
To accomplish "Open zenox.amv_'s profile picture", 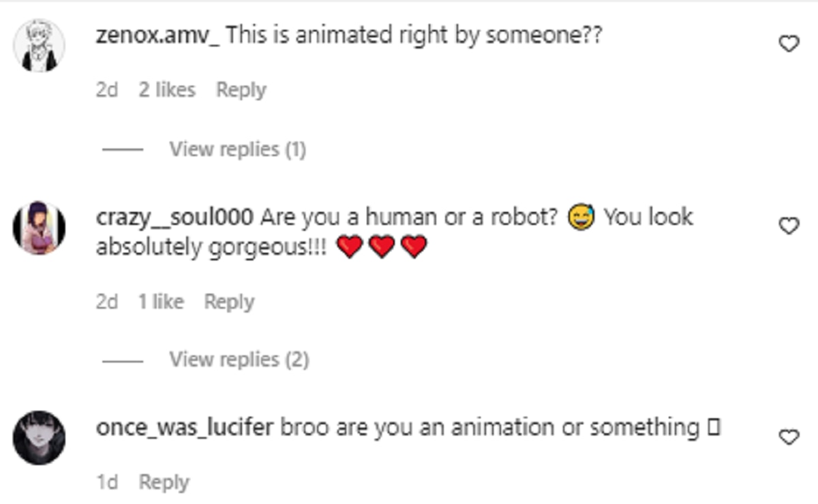I will coord(40,45).
